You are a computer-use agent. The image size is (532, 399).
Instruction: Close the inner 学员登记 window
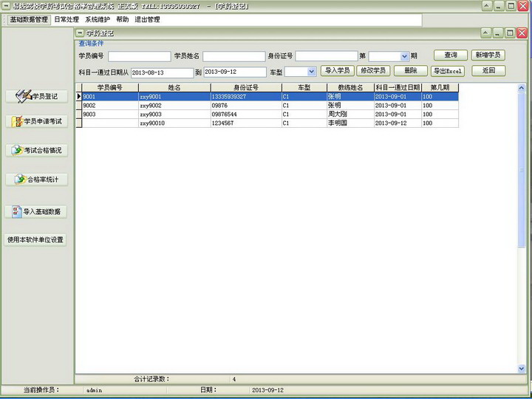[x=522, y=33]
